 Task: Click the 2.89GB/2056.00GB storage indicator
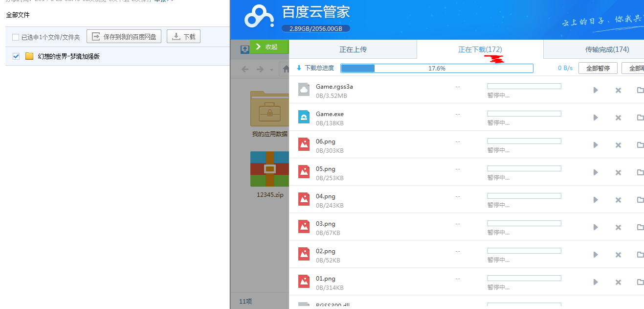tap(316, 28)
